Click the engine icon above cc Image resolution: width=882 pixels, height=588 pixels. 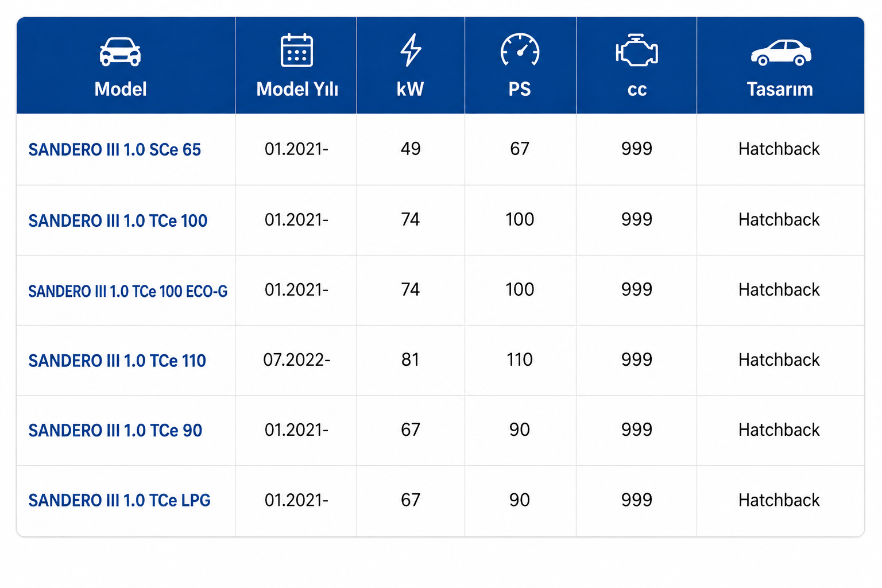tap(636, 51)
